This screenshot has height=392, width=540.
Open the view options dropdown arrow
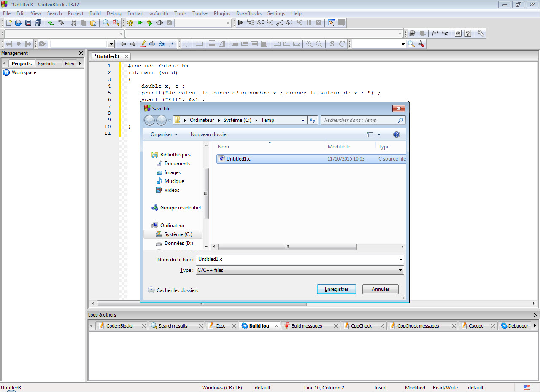(379, 134)
